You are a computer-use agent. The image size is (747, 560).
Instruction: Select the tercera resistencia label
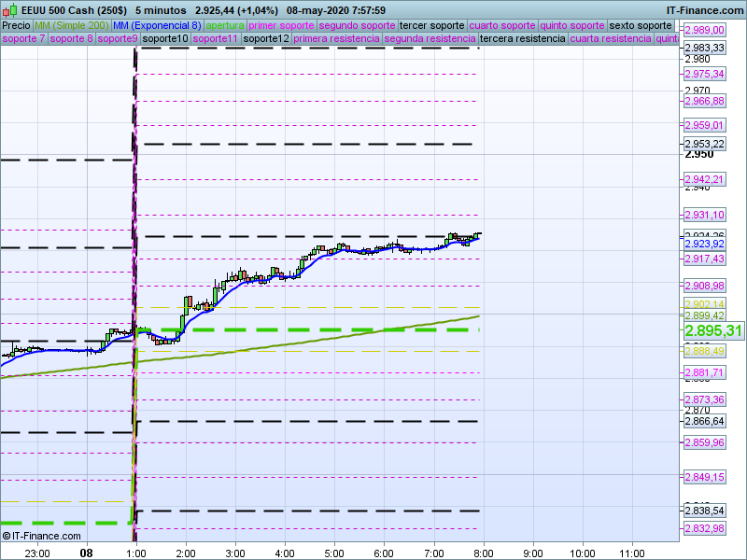click(521, 39)
